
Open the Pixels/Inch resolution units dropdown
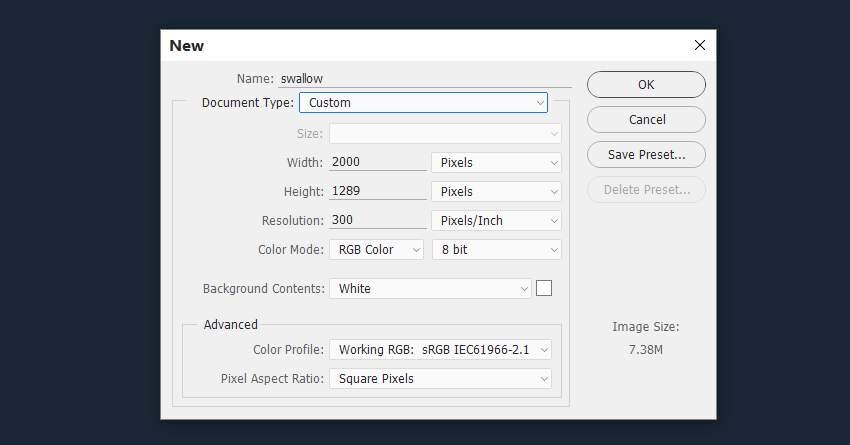pyautogui.click(x=496, y=221)
